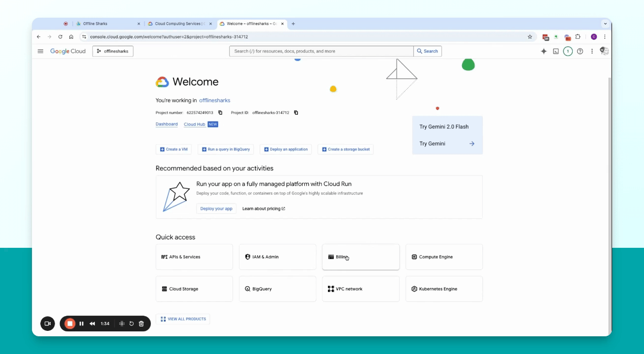
Task: Open Try Gemini 2.0 Flash
Action: coord(444,127)
